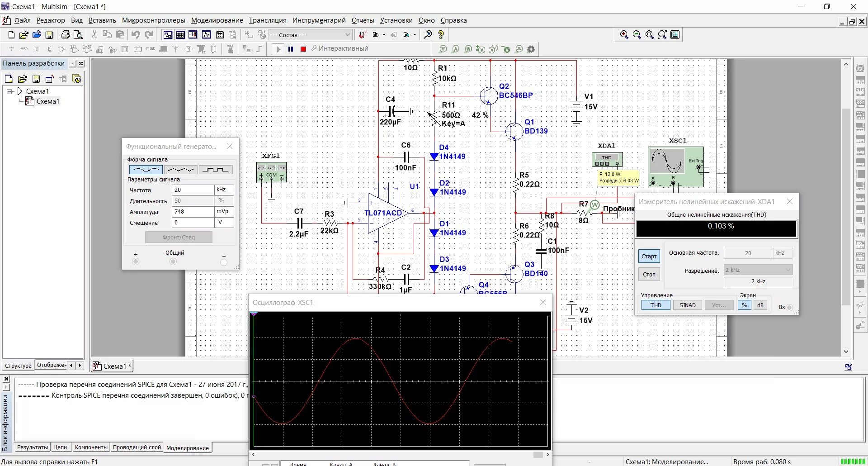The image size is (868, 466).
Task: Open the Микроконтроллеры menu
Action: click(154, 20)
